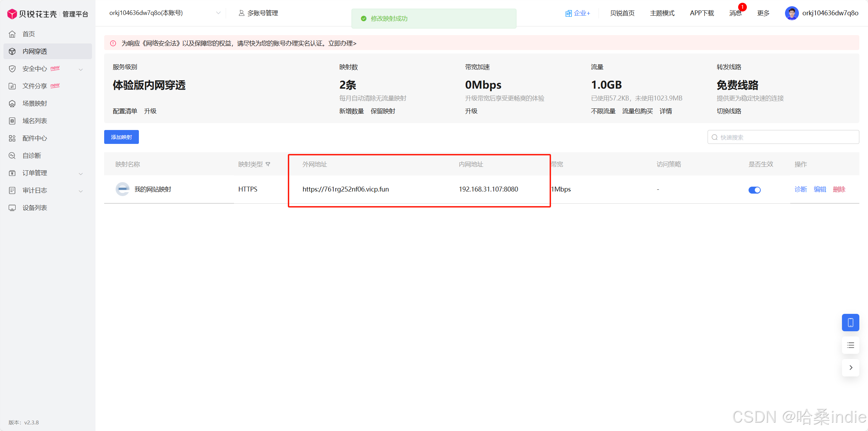
Task: Click the 内网穿透 cube icon
Action: click(12, 51)
